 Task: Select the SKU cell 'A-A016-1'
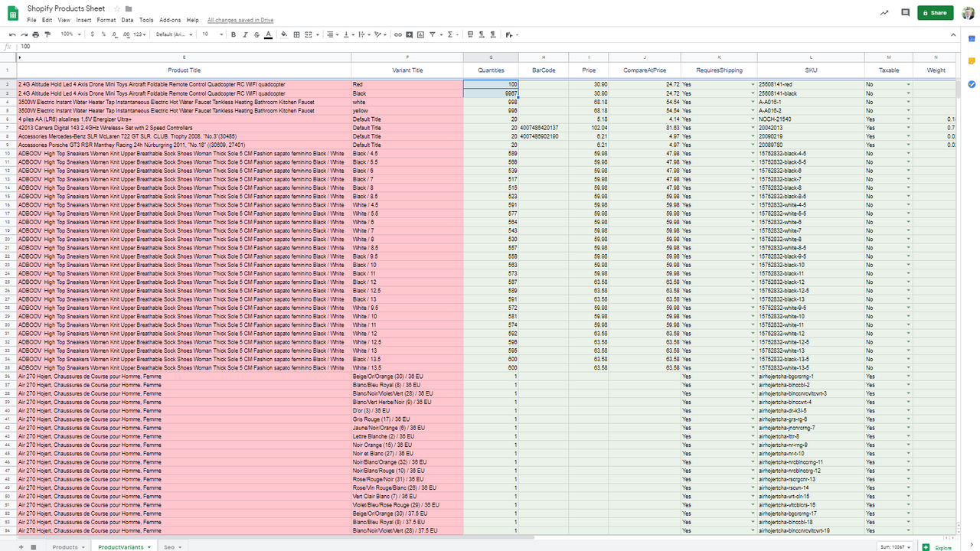(x=811, y=102)
